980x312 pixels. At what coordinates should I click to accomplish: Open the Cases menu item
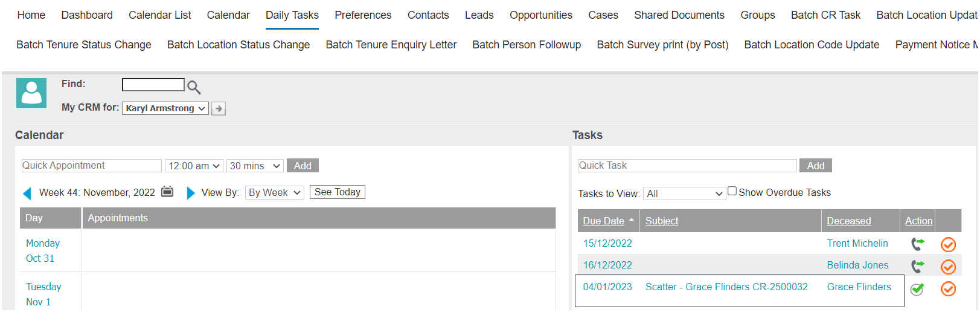[603, 15]
